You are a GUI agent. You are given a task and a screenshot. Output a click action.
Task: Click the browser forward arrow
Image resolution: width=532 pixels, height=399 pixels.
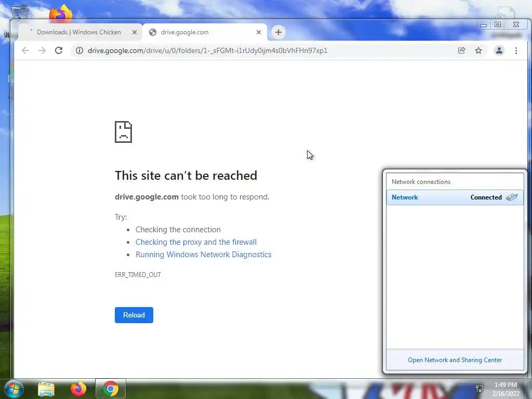coord(42,50)
